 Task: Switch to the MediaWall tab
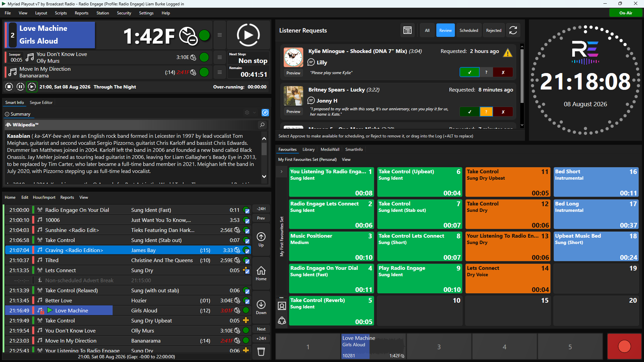tap(330, 149)
